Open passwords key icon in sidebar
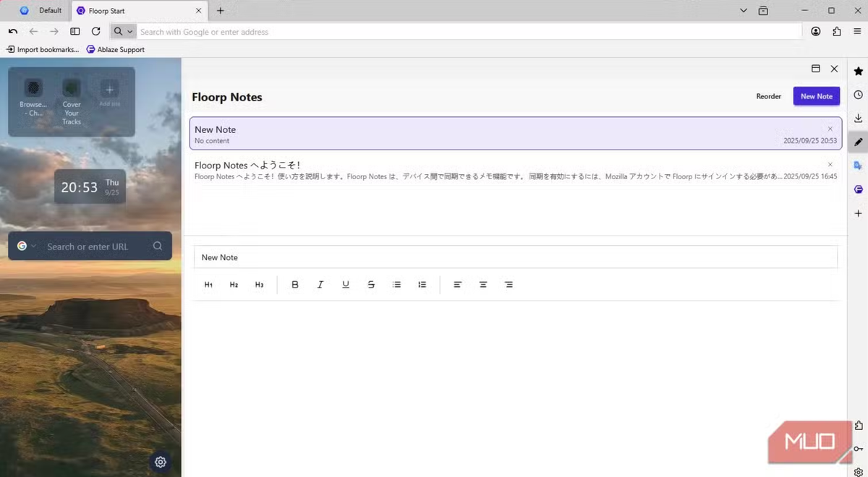868x477 pixels. pos(858,449)
